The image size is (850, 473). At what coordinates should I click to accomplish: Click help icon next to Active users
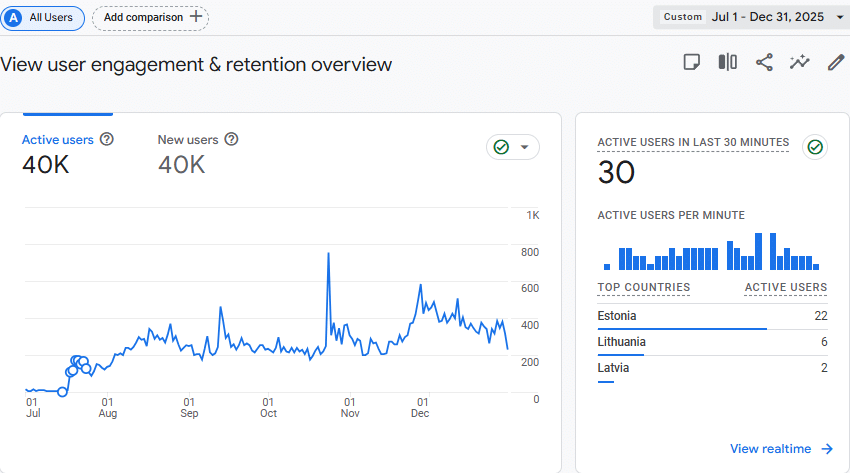107,140
